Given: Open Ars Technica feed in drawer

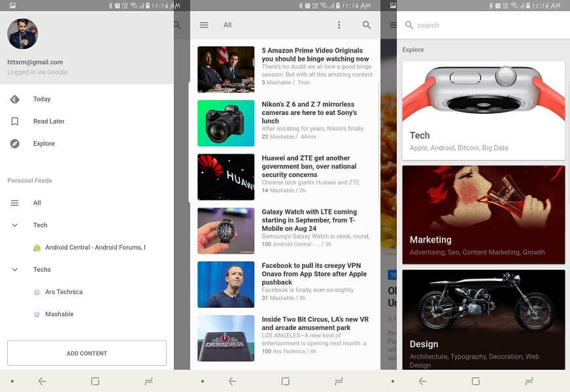Looking at the screenshot, I should click(x=58, y=292).
